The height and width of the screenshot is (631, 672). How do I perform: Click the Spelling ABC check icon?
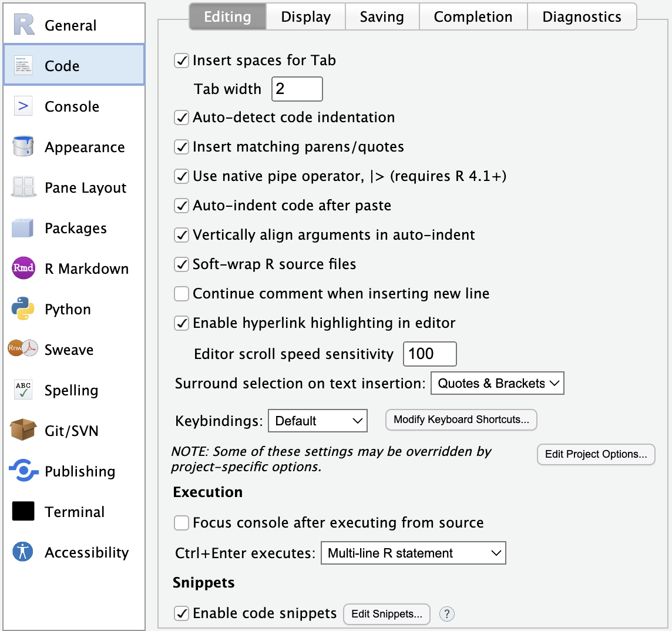[23, 390]
